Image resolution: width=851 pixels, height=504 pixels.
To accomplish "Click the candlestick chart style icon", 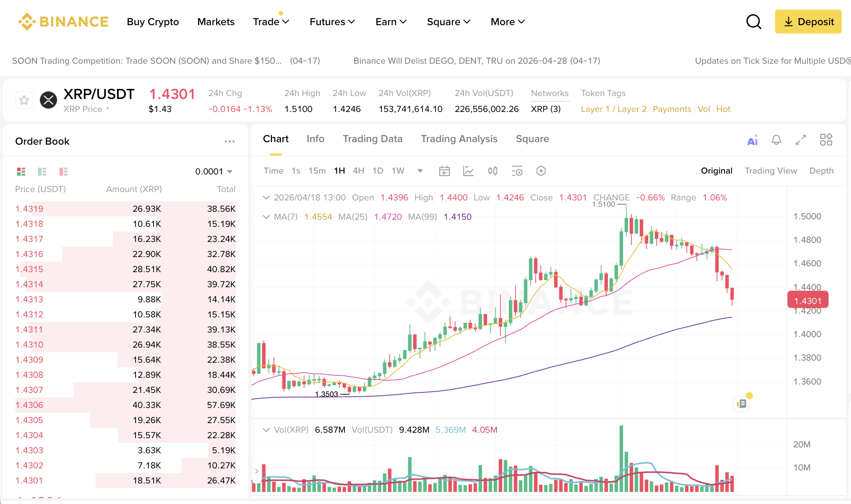I will coord(493,171).
